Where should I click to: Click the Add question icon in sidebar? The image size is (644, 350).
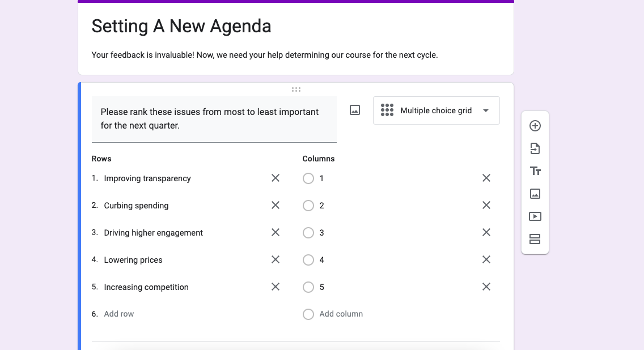535,126
